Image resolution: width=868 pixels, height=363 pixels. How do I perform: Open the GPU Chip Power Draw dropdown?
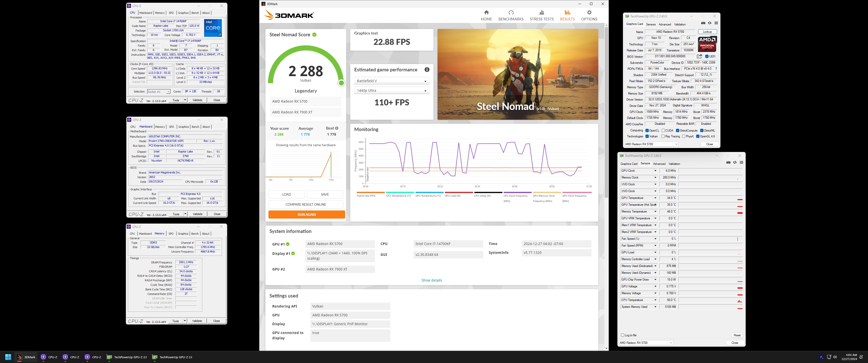click(655, 280)
